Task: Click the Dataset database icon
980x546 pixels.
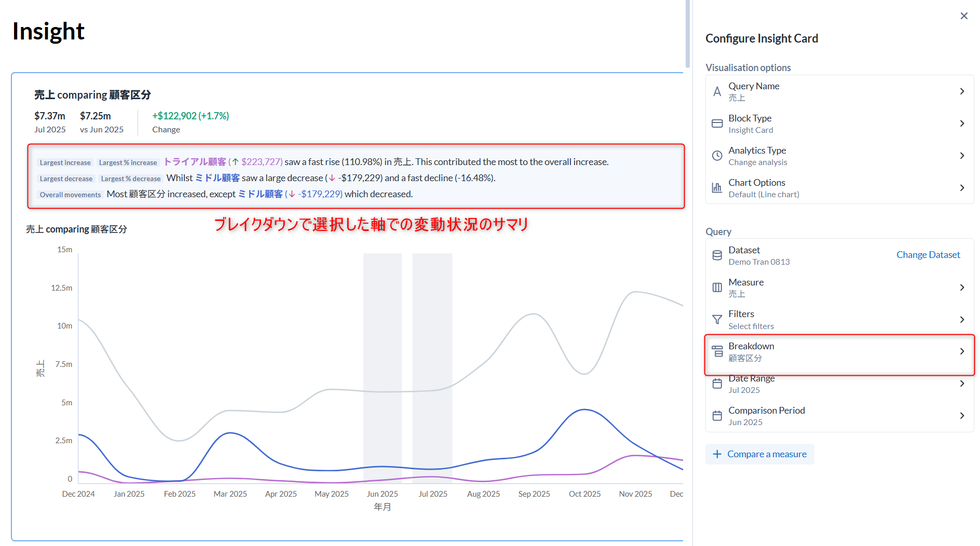Action: [x=717, y=255]
